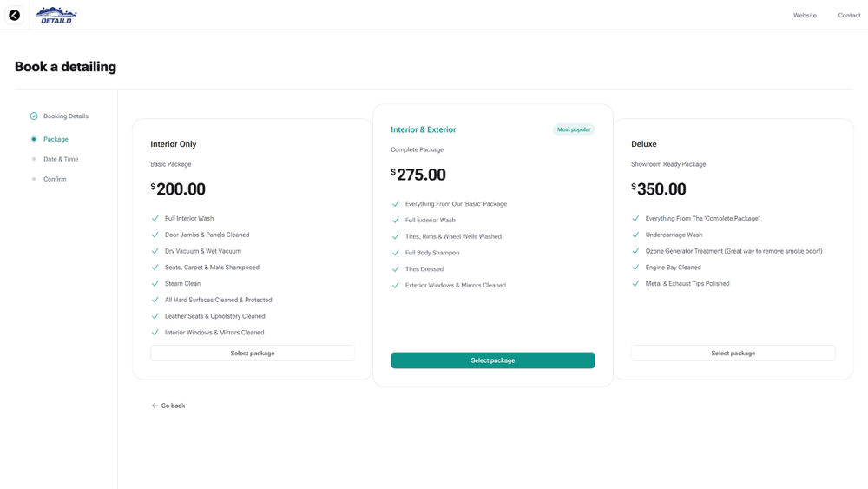Open the Website nav item

coord(805,16)
